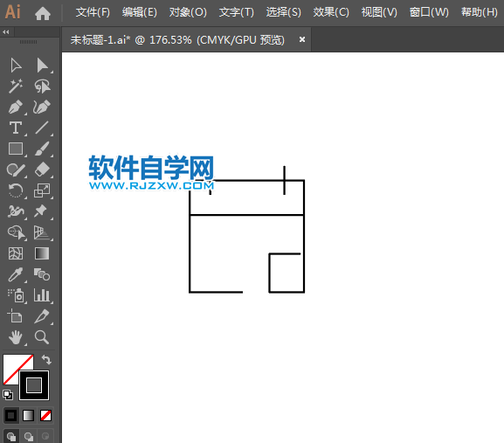The width and height of the screenshot is (504, 443).
Task: Open the 效果(C) menu
Action: pos(331,12)
